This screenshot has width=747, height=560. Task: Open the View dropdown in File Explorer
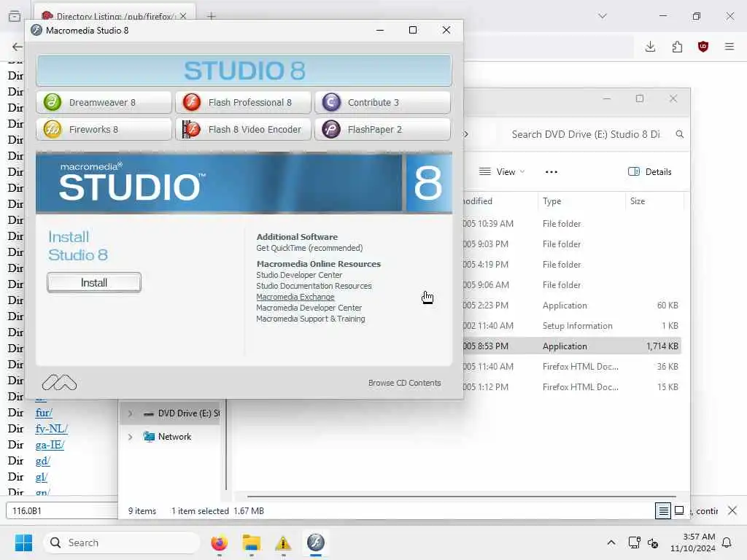point(502,172)
